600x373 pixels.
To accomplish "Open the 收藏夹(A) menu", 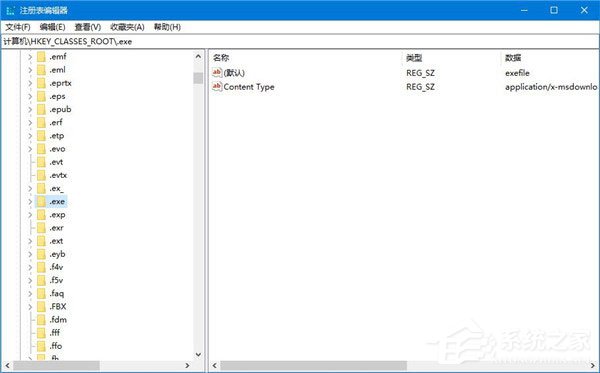I will pos(127,27).
